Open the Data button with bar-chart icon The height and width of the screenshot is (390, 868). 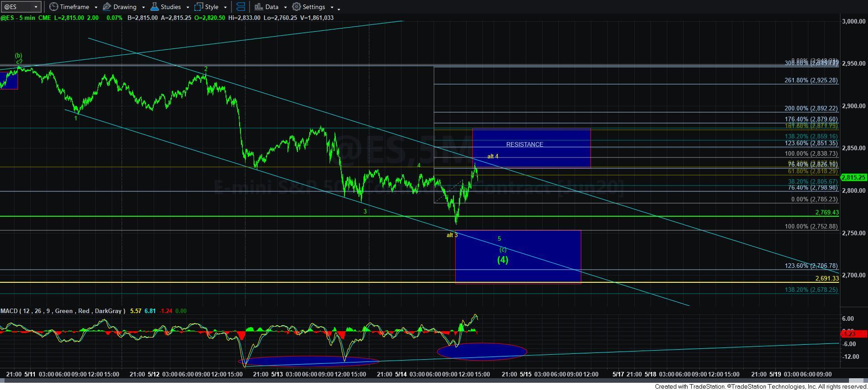coord(266,7)
